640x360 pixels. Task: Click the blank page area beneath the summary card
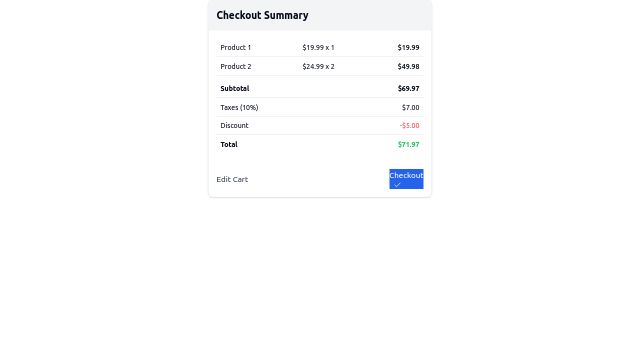[x=320, y=278]
